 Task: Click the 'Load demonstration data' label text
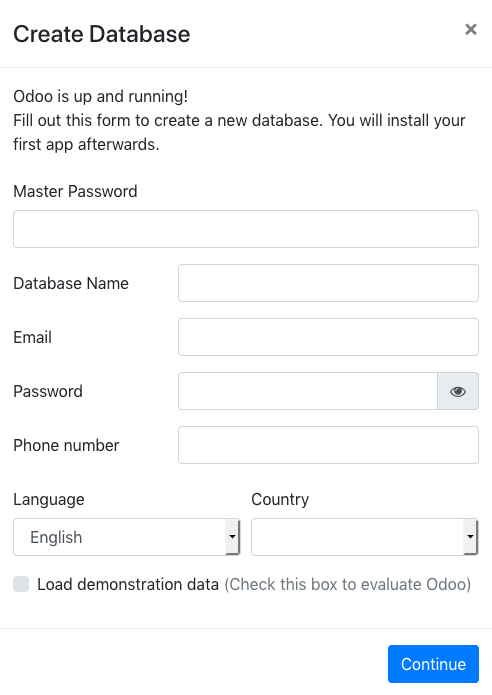click(x=128, y=584)
